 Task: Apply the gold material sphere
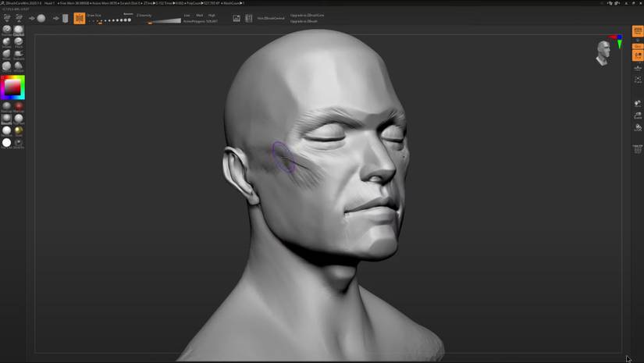point(19,130)
